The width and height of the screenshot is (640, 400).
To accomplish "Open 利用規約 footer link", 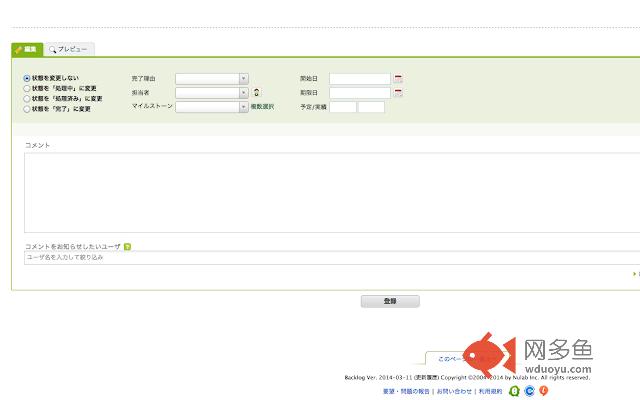I will tap(491, 391).
